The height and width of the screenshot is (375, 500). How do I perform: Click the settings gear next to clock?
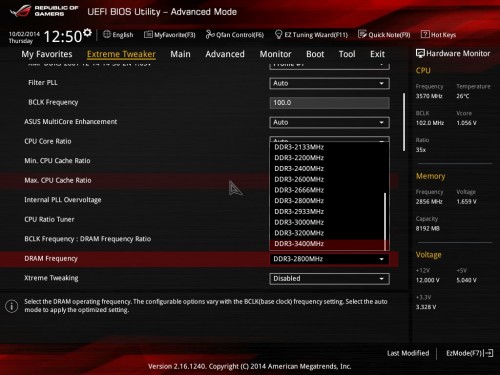[87, 32]
